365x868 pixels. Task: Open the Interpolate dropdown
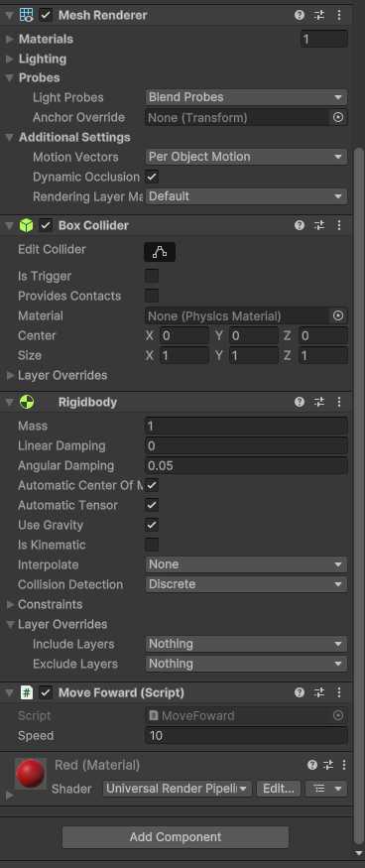pos(246,564)
